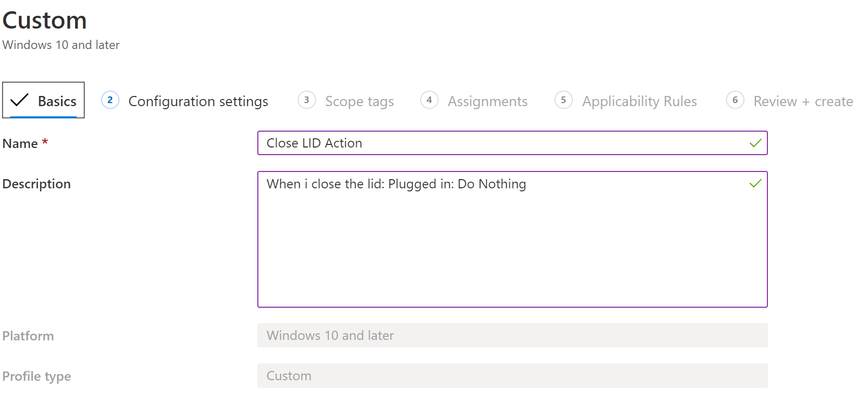Switch to the Configuration settings step
This screenshot has width=868, height=420.
(199, 101)
